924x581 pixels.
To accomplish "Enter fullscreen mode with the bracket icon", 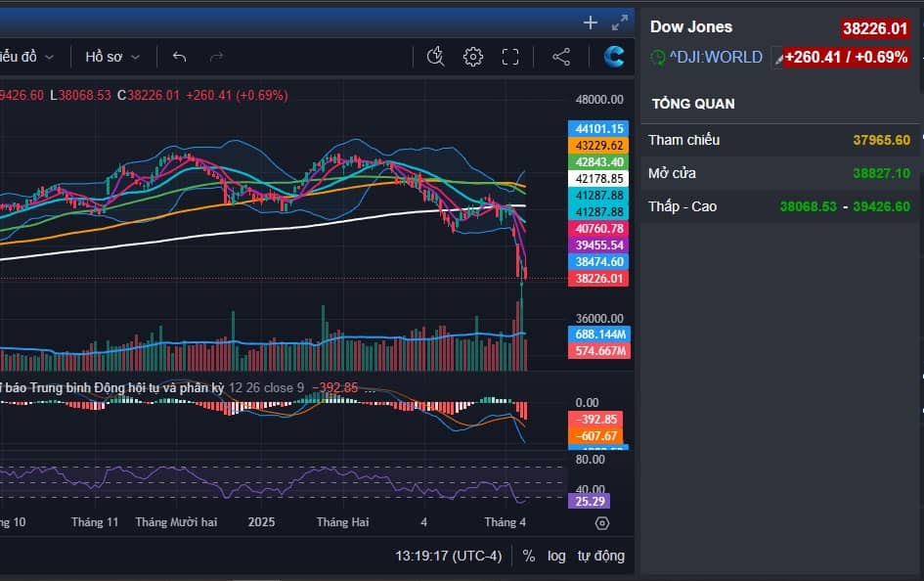I will click(x=510, y=57).
